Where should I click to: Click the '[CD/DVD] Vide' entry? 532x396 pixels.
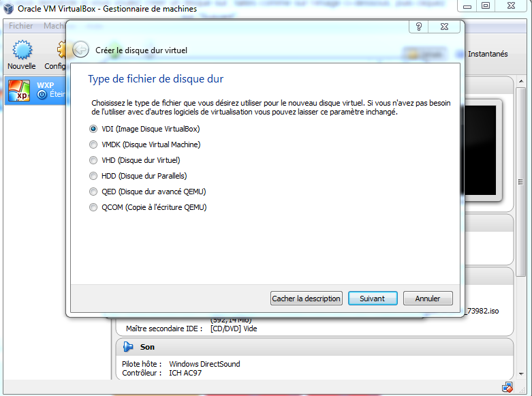tap(234, 329)
